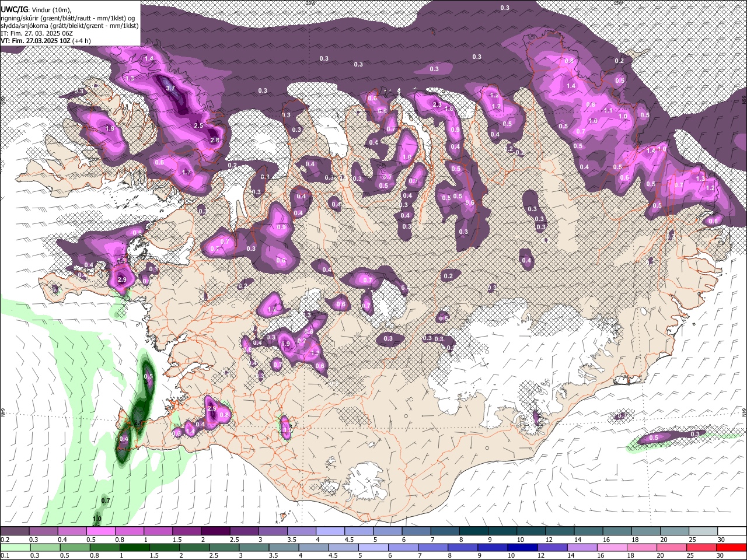Click the 0.7 value in the green offshore rain
The width and height of the screenshot is (747, 560).
pyautogui.click(x=106, y=501)
